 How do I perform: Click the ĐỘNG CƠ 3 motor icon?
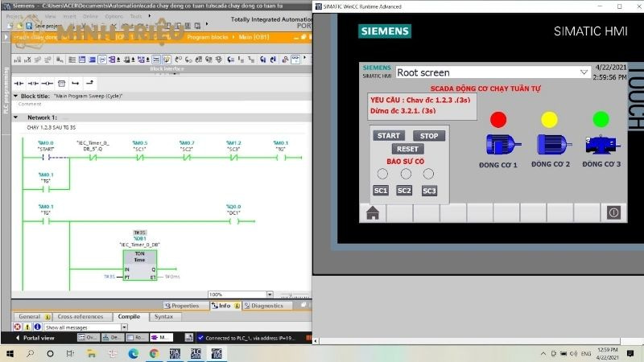click(x=602, y=144)
